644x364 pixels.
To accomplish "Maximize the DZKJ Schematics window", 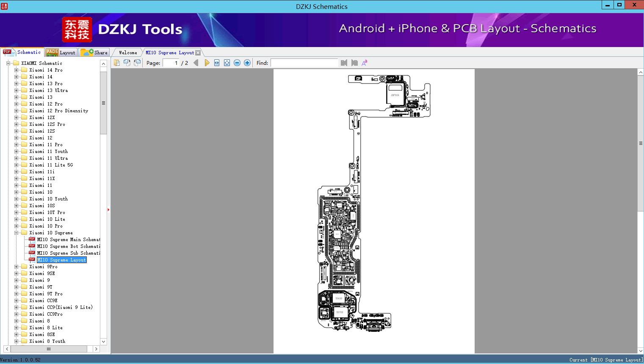I will [619, 5].
